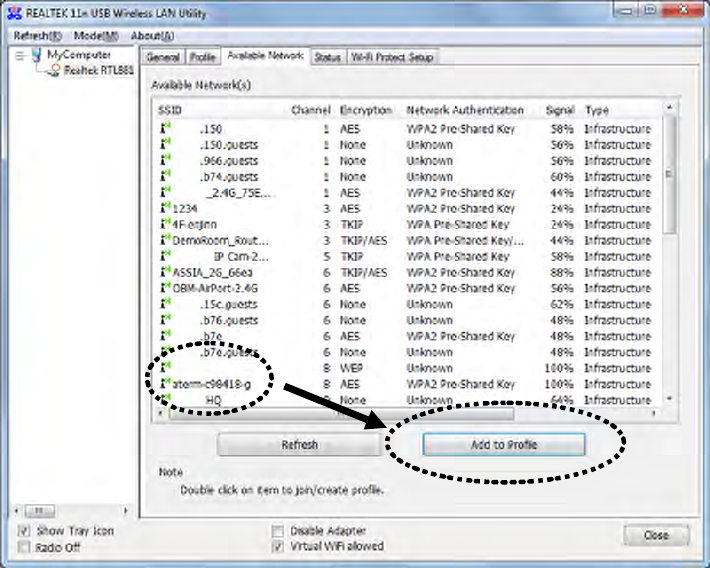The width and height of the screenshot is (710, 568).
Task: Click signal icon of the WEP network row
Action: (166, 367)
